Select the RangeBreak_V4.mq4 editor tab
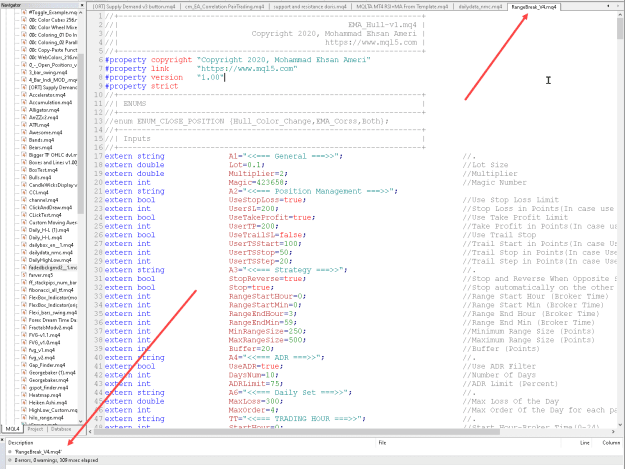The height and width of the screenshot is (469, 625). (534, 7)
